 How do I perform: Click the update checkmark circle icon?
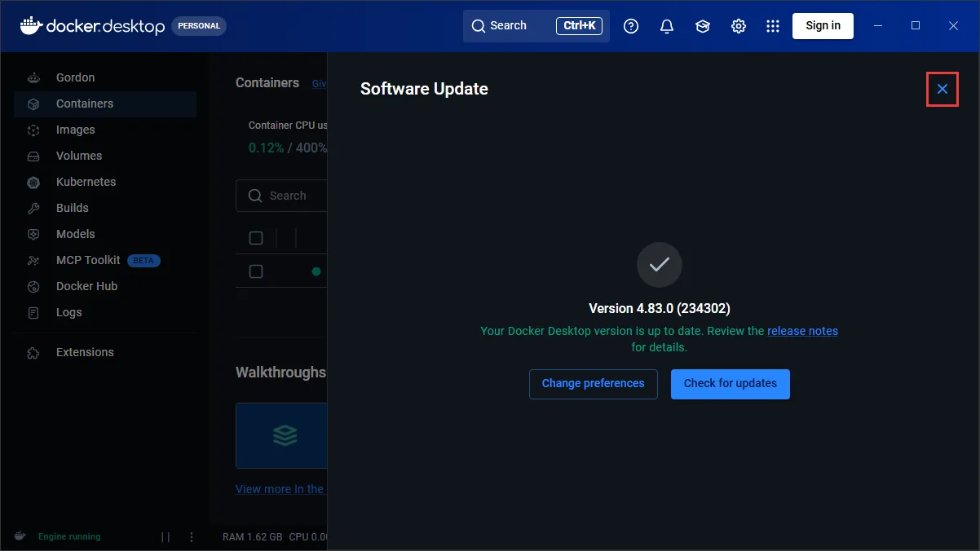(x=660, y=265)
